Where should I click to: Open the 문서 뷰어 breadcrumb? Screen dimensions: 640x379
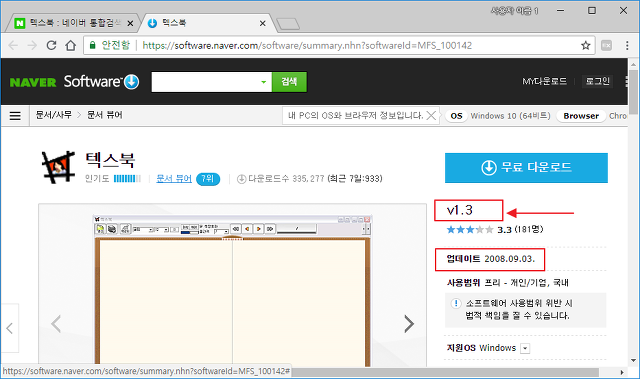[104, 115]
